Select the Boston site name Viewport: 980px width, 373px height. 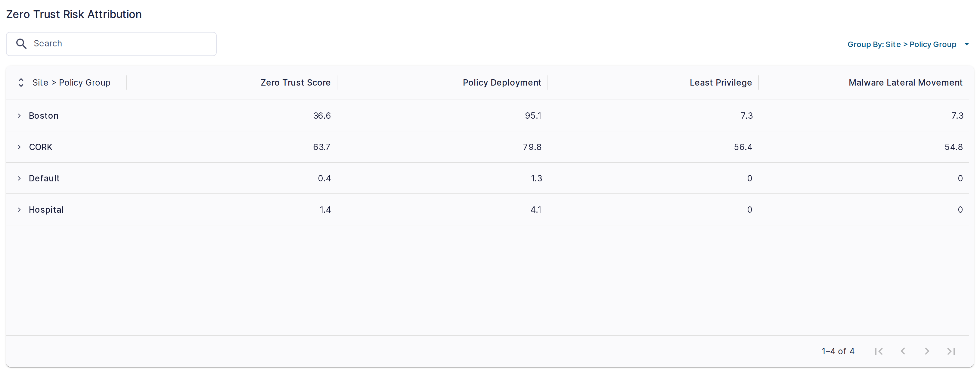44,116
